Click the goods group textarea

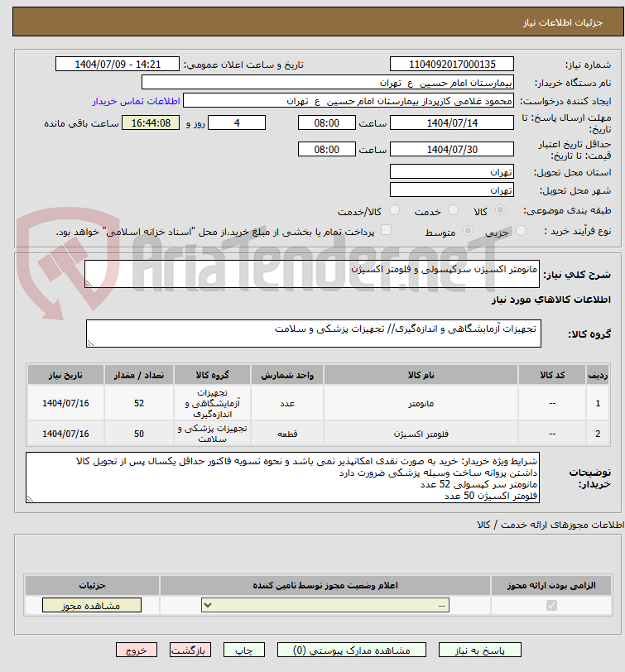(x=314, y=334)
